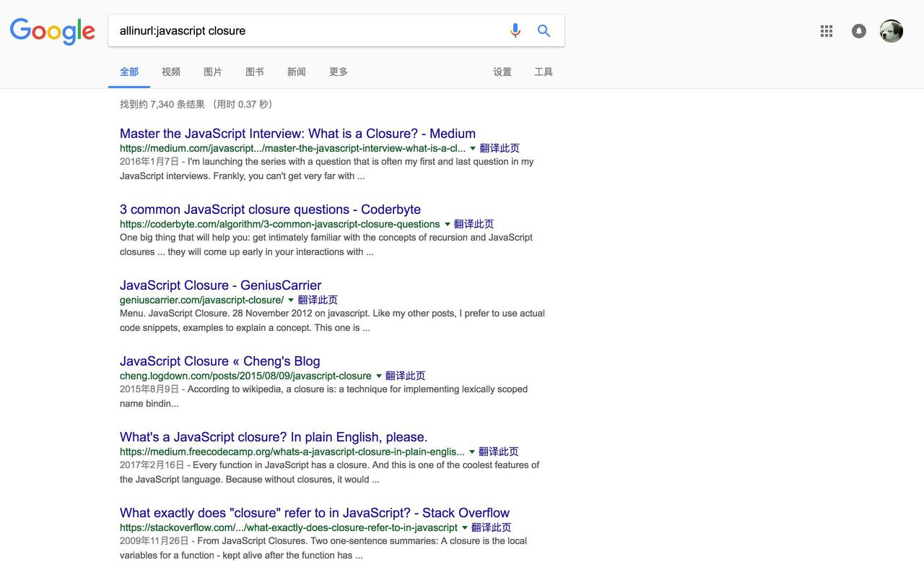Screen dimensions: 924x578
Task: Click the Google logo
Action: coord(52,31)
